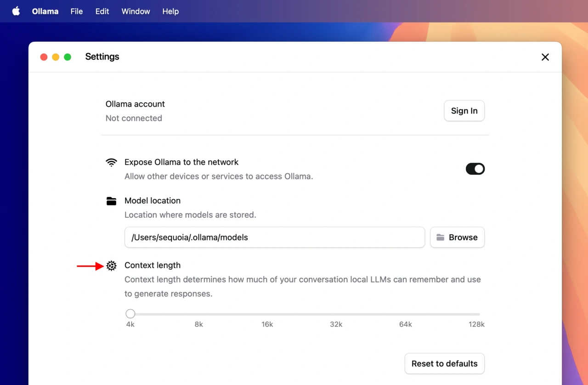Screen dimensions: 588x385
Task: Close the Settings panel with X
Action: [545, 57]
